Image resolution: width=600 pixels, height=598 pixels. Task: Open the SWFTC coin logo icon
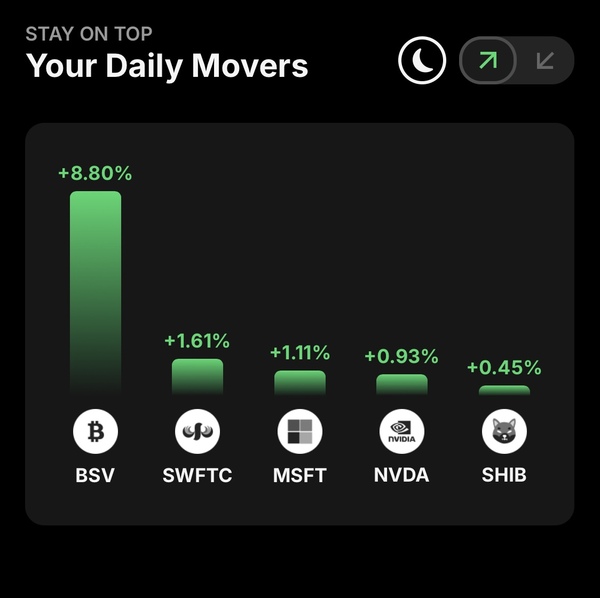(197, 431)
